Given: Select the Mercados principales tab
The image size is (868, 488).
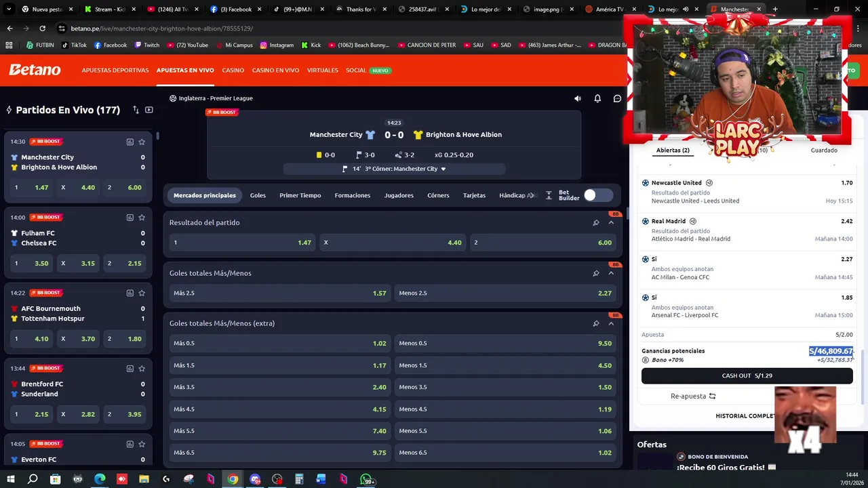Looking at the screenshot, I should point(205,195).
